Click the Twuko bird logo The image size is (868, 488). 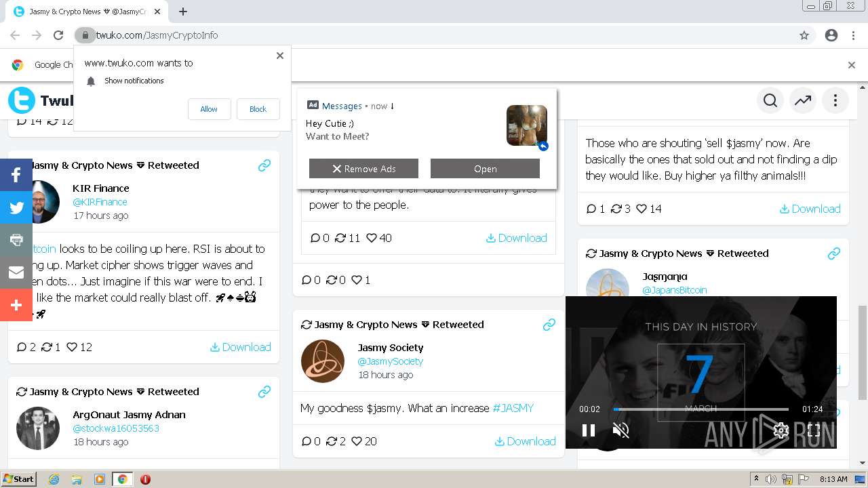click(21, 100)
